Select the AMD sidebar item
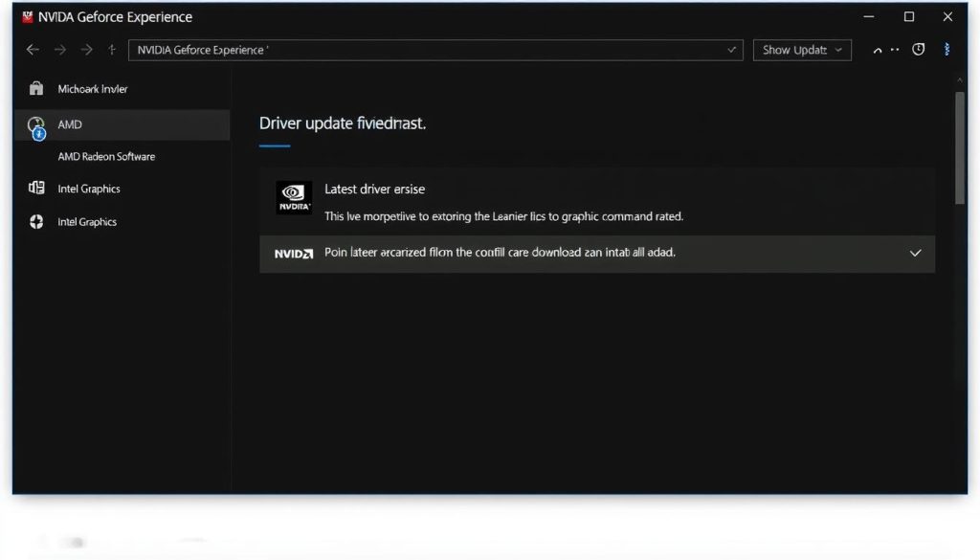 [71, 124]
